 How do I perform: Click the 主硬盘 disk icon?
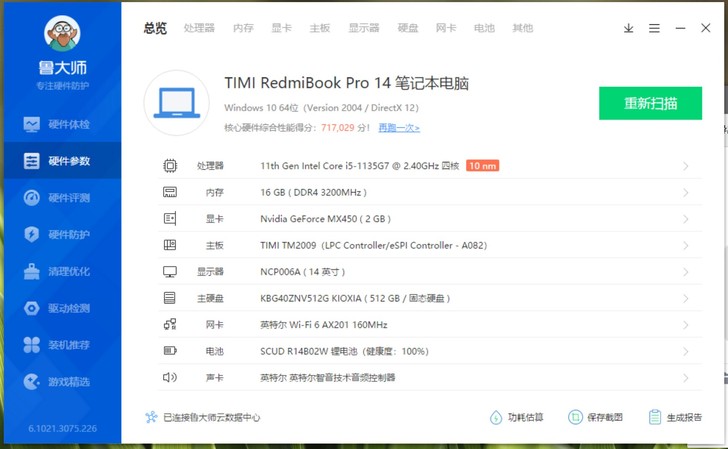click(x=170, y=298)
